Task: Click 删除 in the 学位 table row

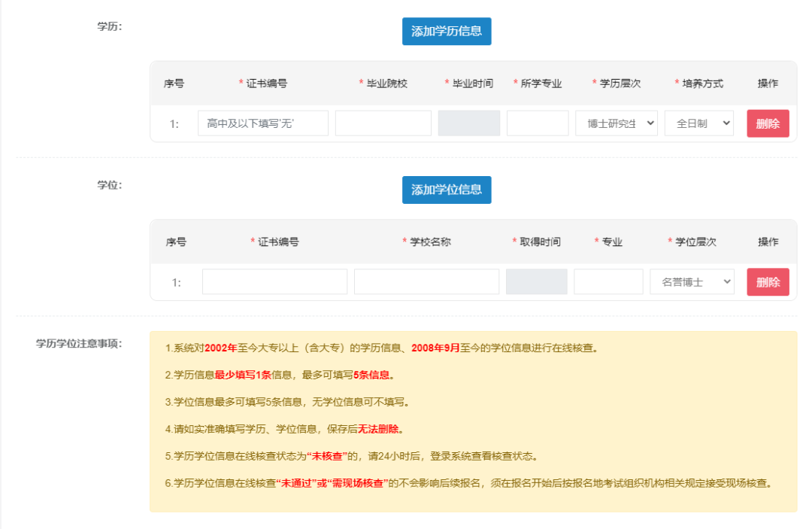Action: 768,281
